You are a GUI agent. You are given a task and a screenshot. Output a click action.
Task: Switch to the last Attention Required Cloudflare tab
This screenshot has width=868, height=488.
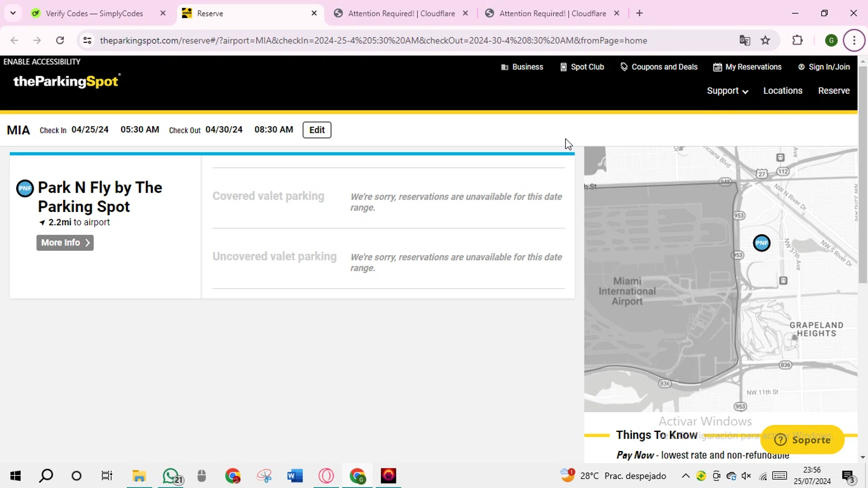pos(553,13)
